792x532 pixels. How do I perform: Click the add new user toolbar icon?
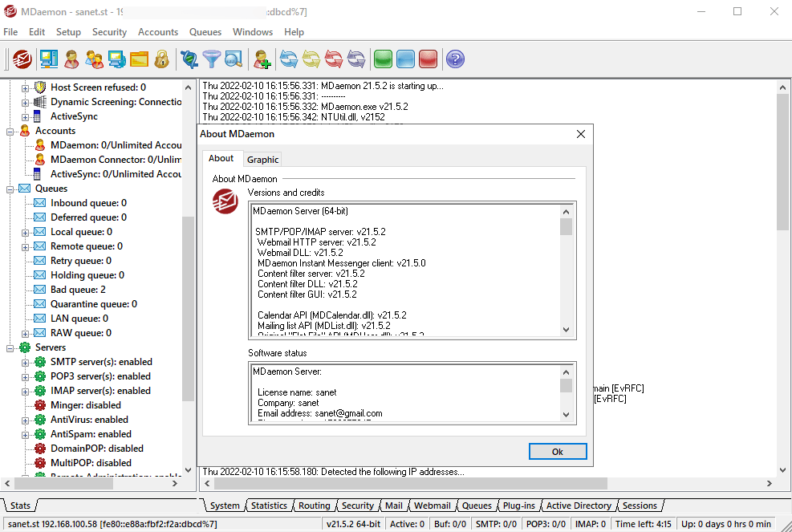point(262,59)
